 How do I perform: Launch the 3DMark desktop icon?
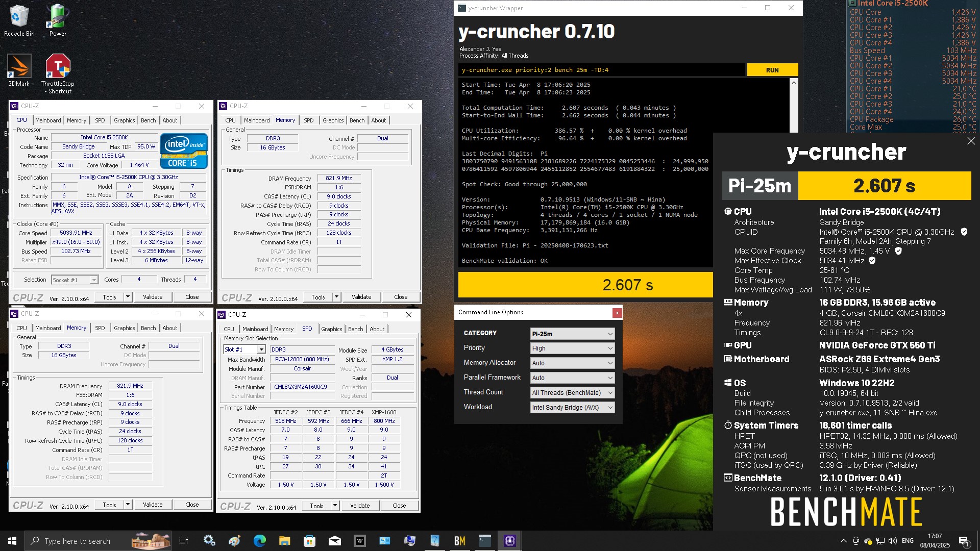(19, 70)
